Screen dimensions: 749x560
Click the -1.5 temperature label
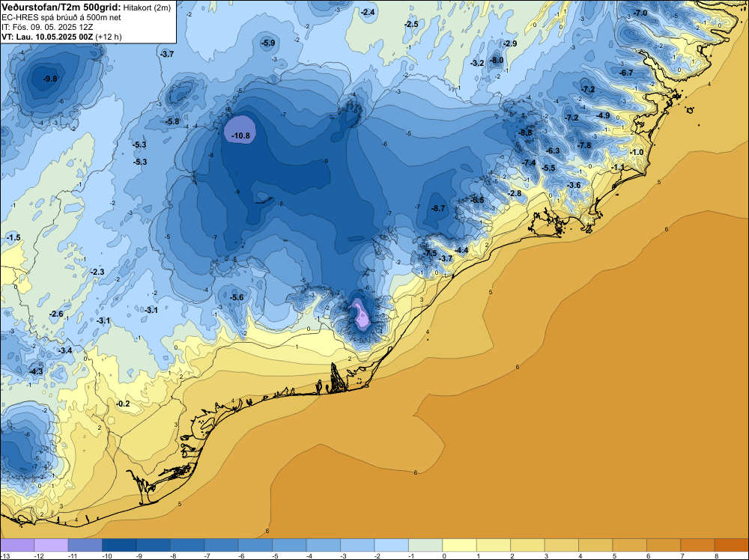(13, 238)
